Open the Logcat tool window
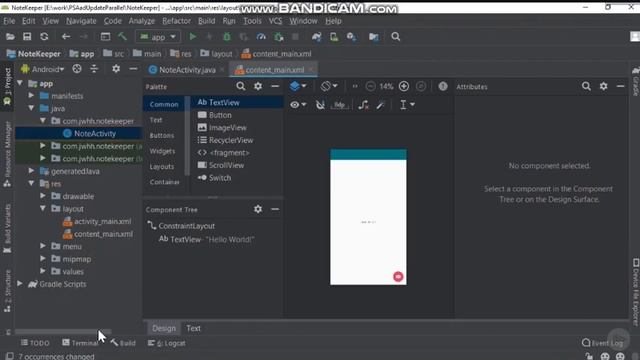This screenshot has width=640, height=360. [167, 343]
